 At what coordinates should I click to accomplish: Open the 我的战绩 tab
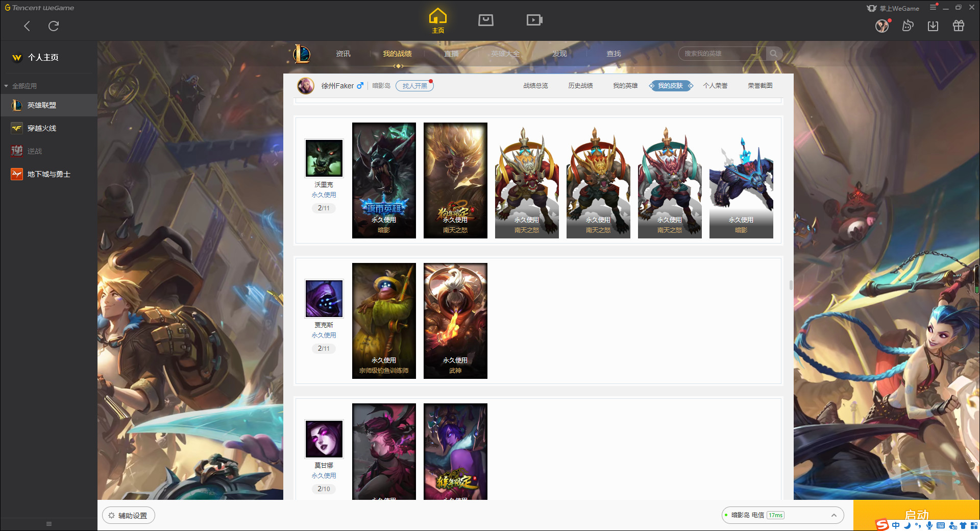point(397,54)
